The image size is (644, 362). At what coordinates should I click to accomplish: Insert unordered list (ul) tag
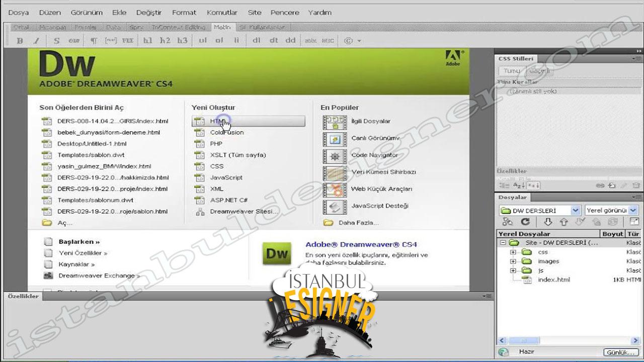[x=203, y=41]
